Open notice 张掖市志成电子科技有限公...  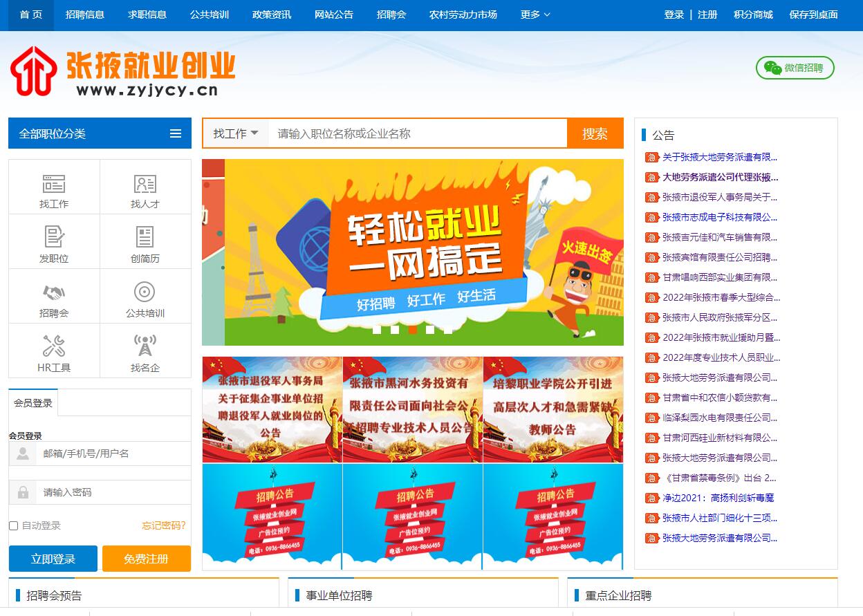721,217
